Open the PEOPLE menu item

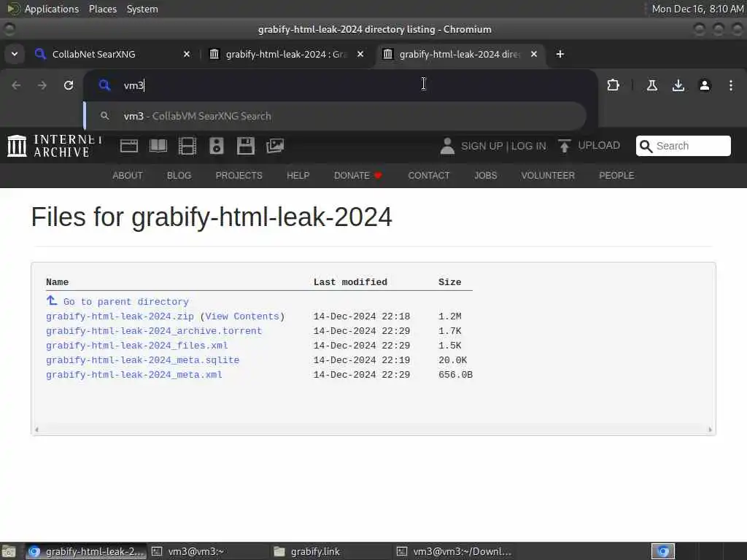616,175
